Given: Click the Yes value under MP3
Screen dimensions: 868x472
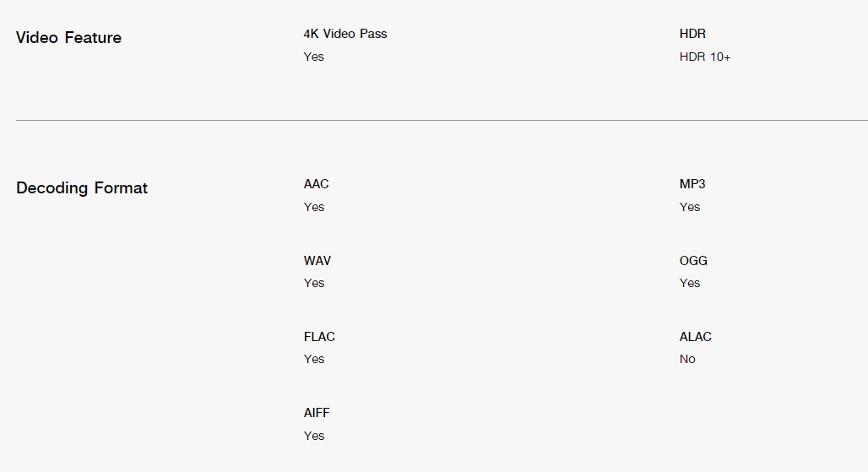Looking at the screenshot, I should (690, 207).
